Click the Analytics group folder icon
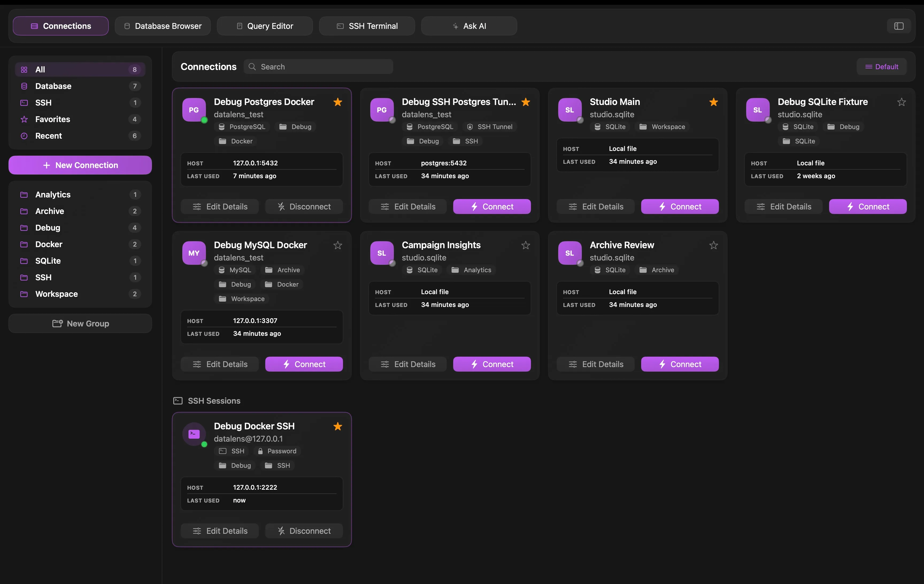924x584 pixels. pyautogui.click(x=24, y=194)
